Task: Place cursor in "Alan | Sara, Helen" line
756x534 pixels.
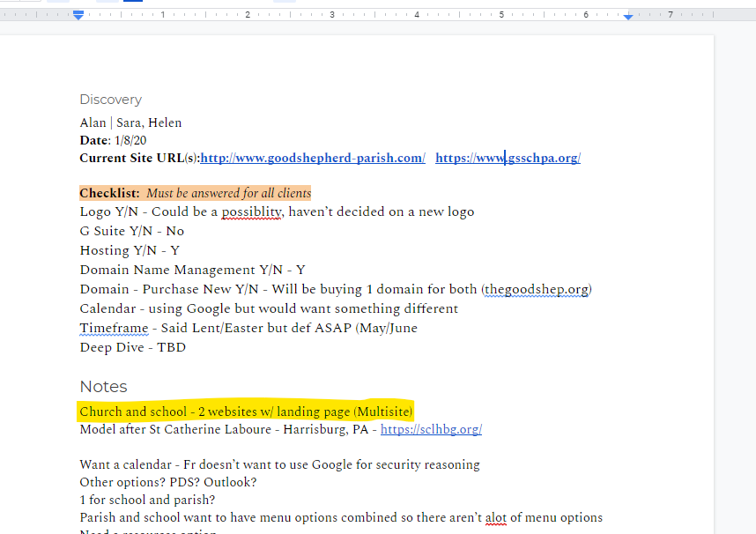Action: coord(130,122)
